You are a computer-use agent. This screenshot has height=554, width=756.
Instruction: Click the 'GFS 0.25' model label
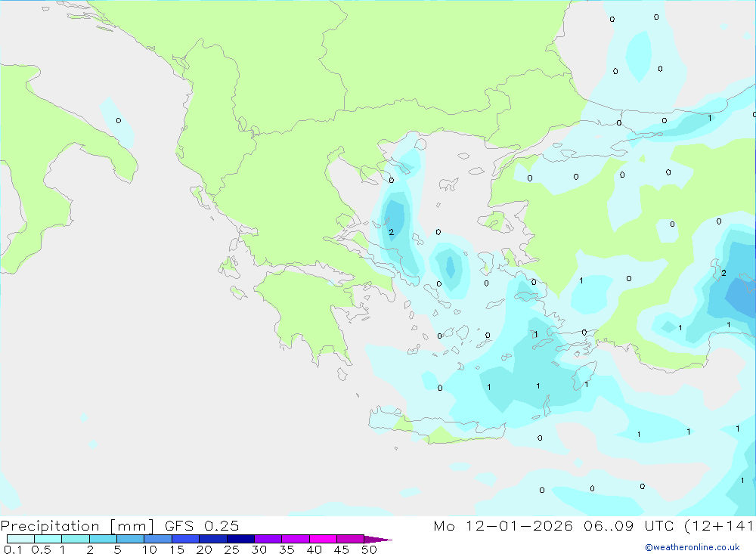pos(202,525)
